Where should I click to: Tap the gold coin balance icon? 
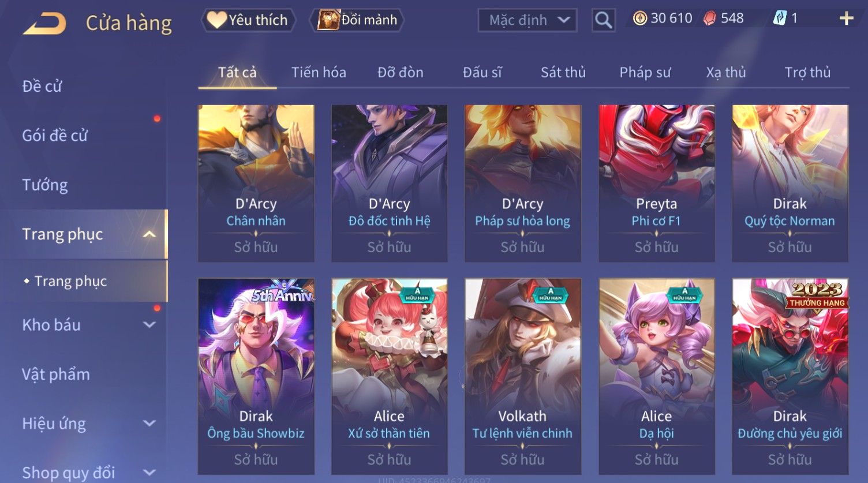(639, 18)
